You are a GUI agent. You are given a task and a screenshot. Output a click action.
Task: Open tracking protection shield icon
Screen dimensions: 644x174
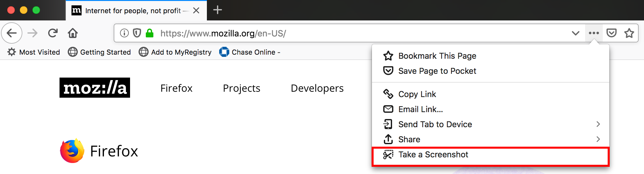137,33
